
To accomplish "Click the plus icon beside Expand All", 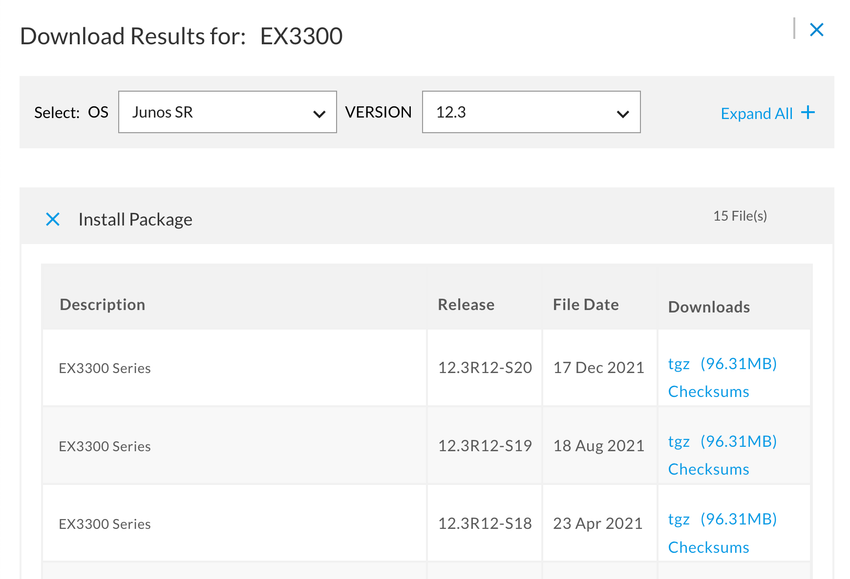I will [x=808, y=112].
